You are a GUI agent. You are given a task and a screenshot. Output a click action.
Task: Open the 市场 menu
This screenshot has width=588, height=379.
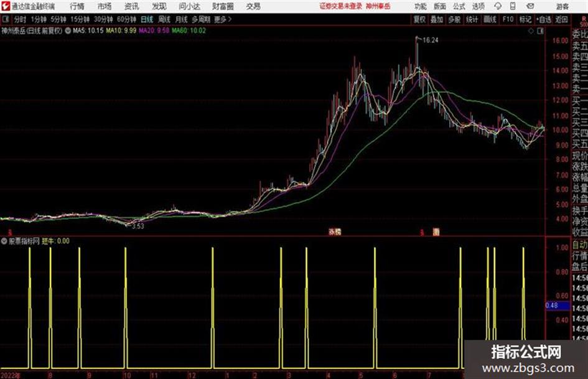[105, 6]
